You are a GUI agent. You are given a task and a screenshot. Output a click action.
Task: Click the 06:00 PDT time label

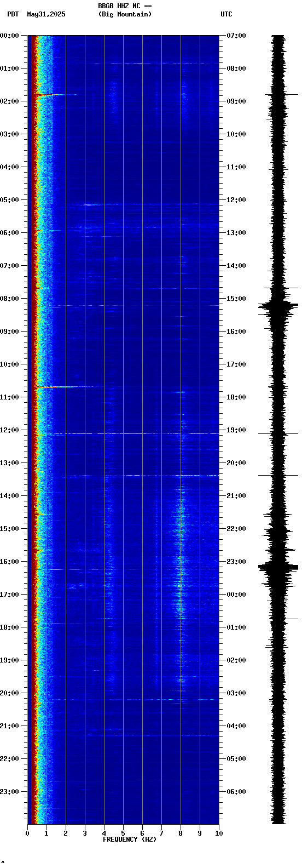pos(9,233)
